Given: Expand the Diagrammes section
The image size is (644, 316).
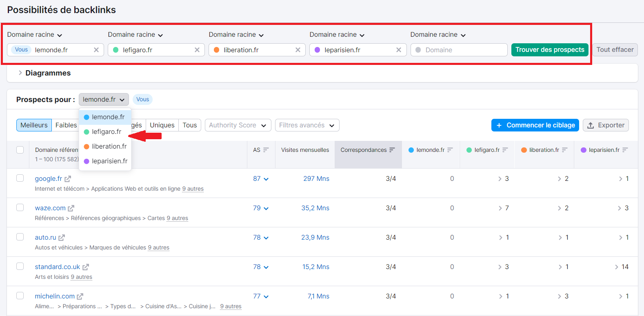Looking at the screenshot, I should tap(44, 73).
